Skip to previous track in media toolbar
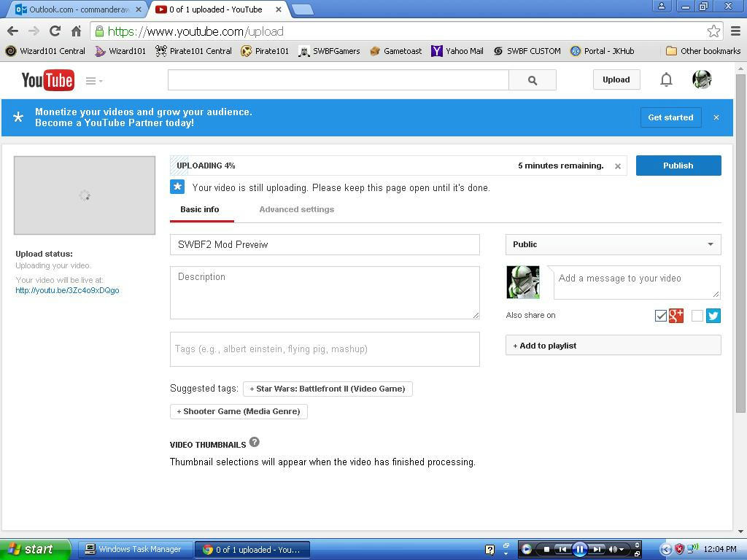Image resolution: width=747 pixels, height=560 pixels. tap(562, 550)
